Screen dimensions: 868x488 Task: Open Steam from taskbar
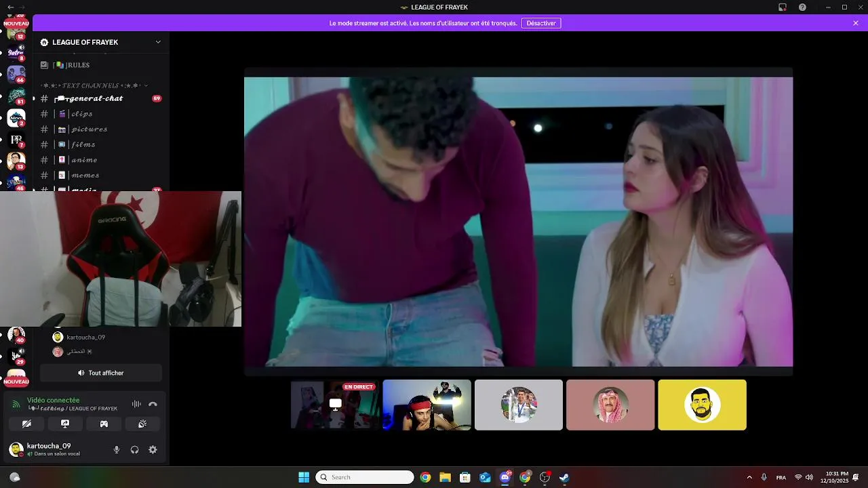click(x=564, y=477)
